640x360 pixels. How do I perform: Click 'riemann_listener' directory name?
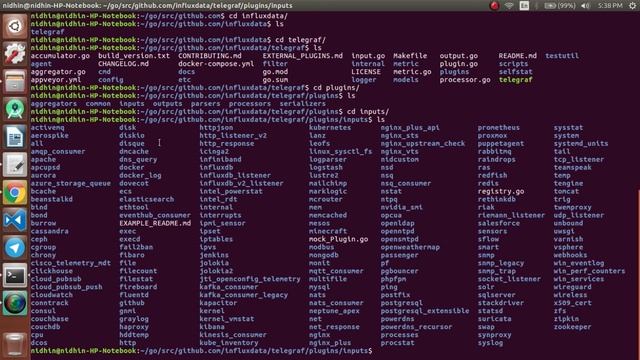[x=511, y=215]
